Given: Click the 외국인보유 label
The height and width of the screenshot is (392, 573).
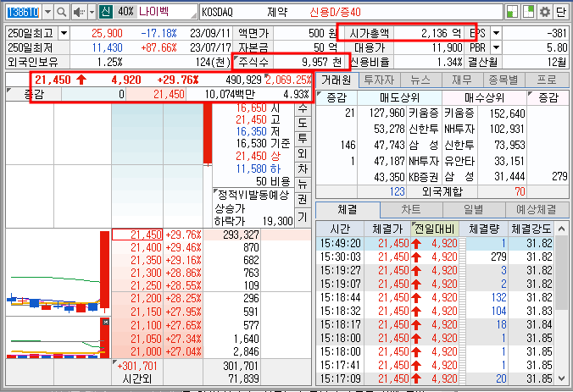Looking at the screenshot, I should coord(33,62).
